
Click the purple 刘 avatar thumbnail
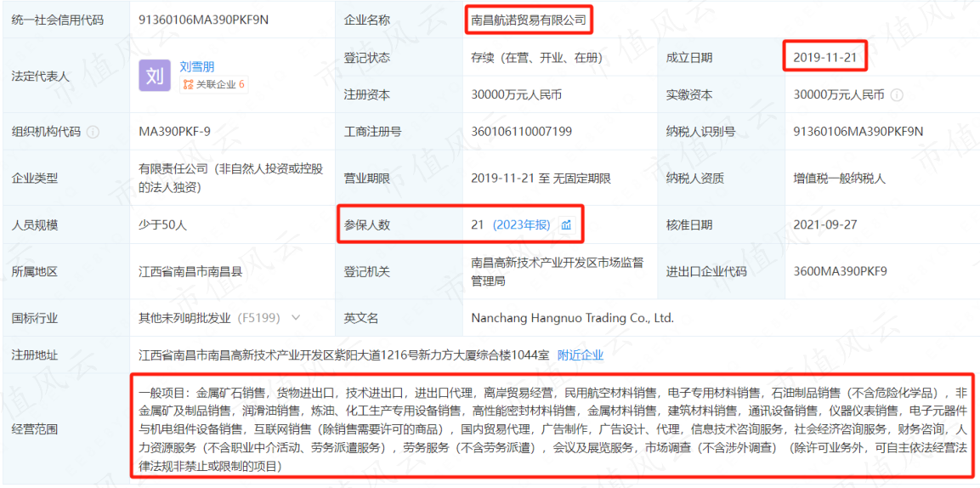pos(155,77)
